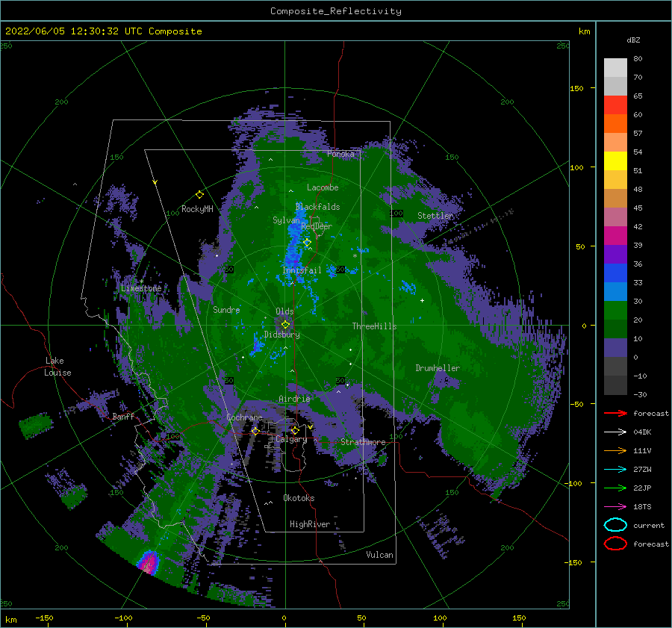Image resolution: width=672 pixels, height=628 pixels.
Task: Click the Vulcan town label
Action: [379, 555]
